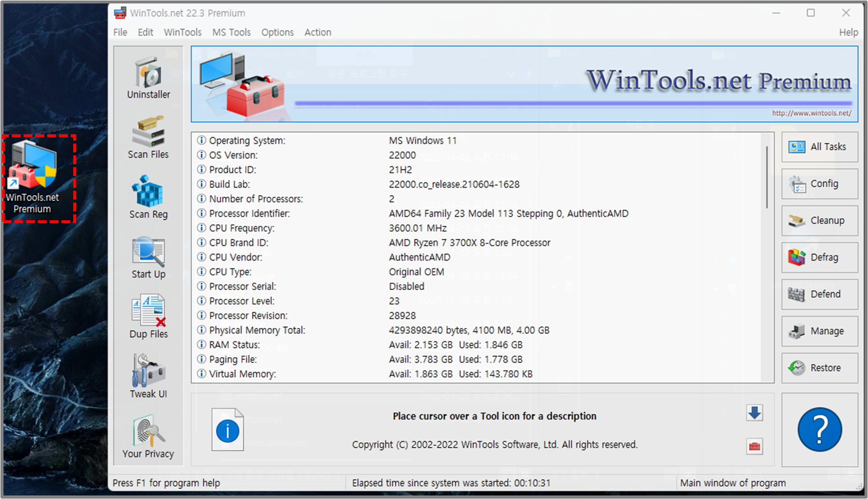Open the Action menu

[318, 32]
